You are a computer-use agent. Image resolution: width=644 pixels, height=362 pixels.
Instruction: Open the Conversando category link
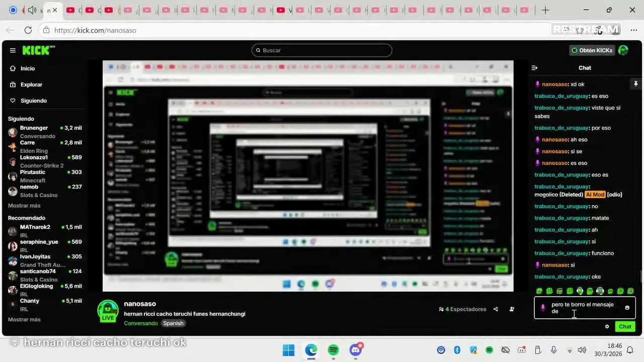[141, 323]
